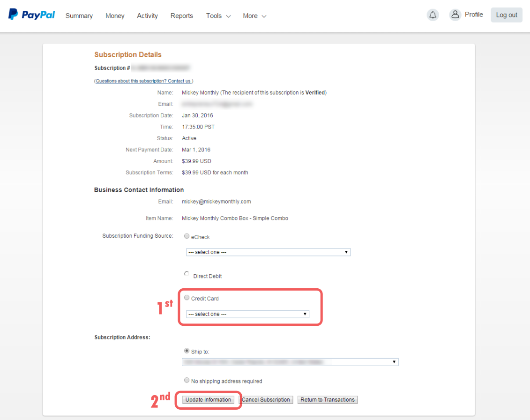Expand the Tools menu
Viewport: 530px width, 420px height.
pos(218,16)
